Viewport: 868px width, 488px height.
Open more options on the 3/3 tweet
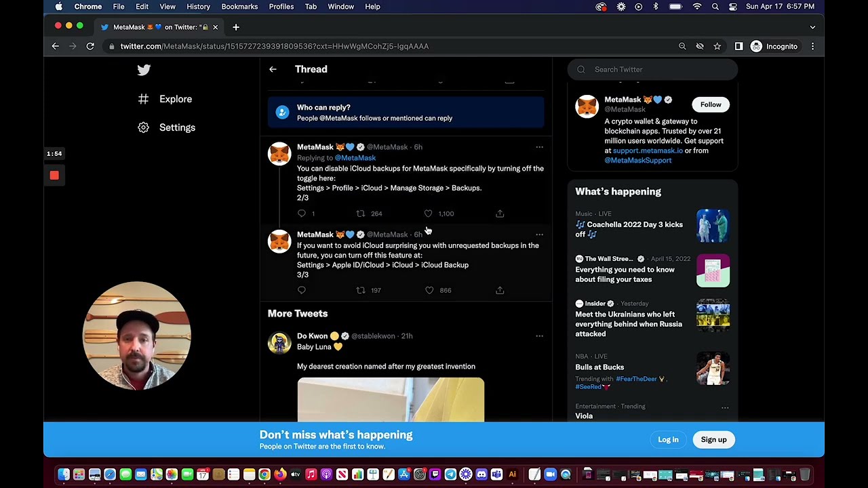539,235
